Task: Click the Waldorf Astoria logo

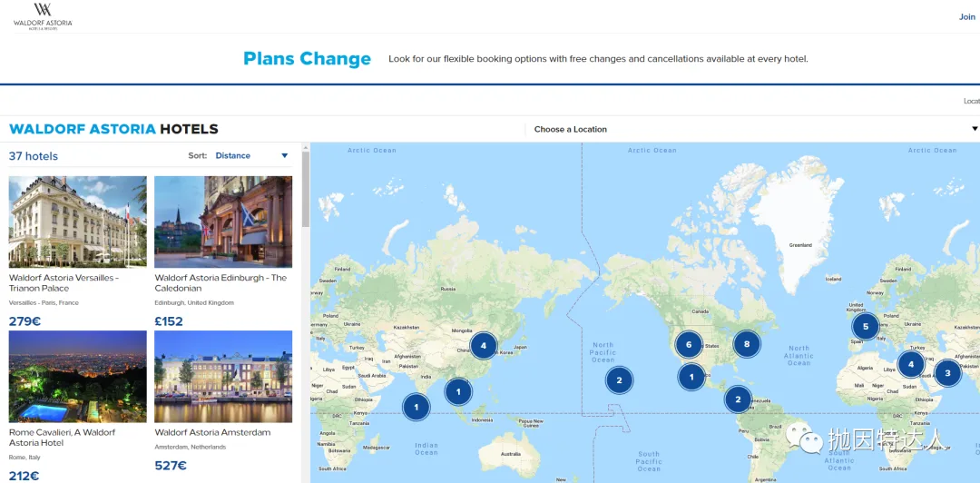Action: coord(43,15)
